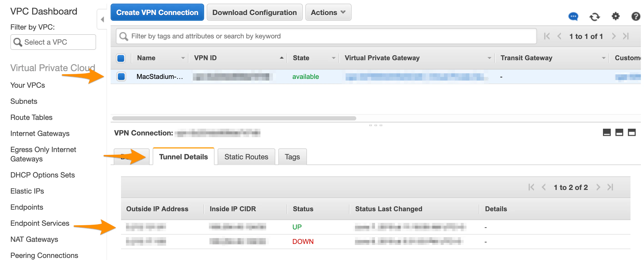Open the settings gear icon
Viewport: 644px width, 260px height.
[615, 16]
